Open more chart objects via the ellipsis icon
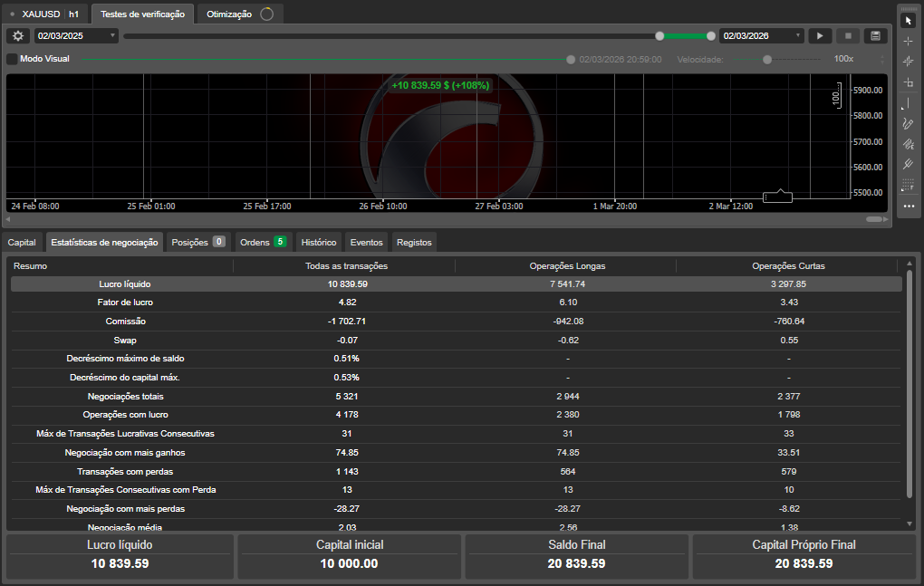 [909, 207]
